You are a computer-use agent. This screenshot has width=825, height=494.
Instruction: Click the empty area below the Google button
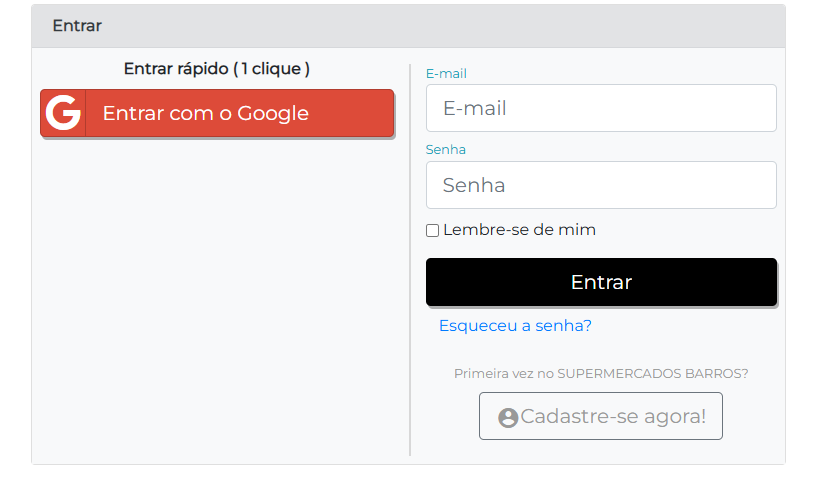[217, 300]
